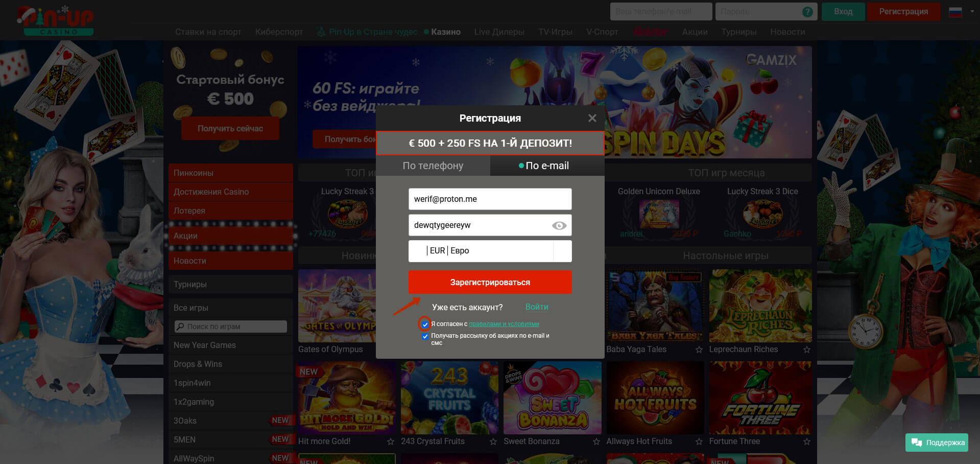
Task: Select the 3Oaks provider
Action: click(x=231, y=421)
